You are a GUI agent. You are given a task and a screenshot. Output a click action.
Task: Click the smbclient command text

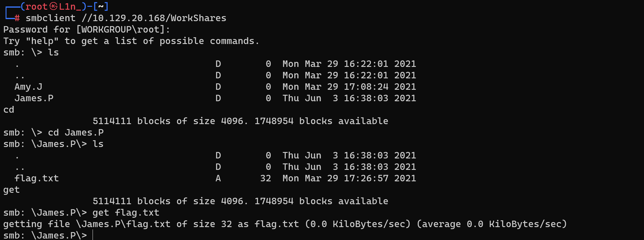[51, 18]
